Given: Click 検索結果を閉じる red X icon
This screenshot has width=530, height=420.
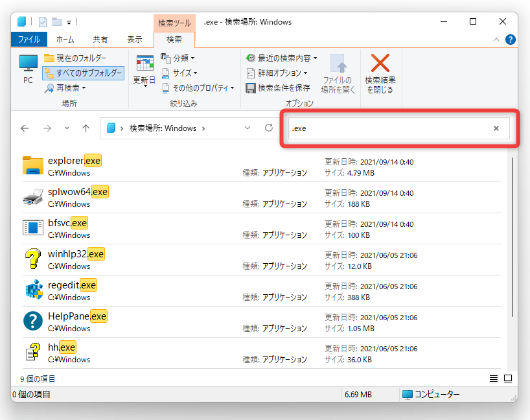Looking at the screenshot, I should point(380,64).
